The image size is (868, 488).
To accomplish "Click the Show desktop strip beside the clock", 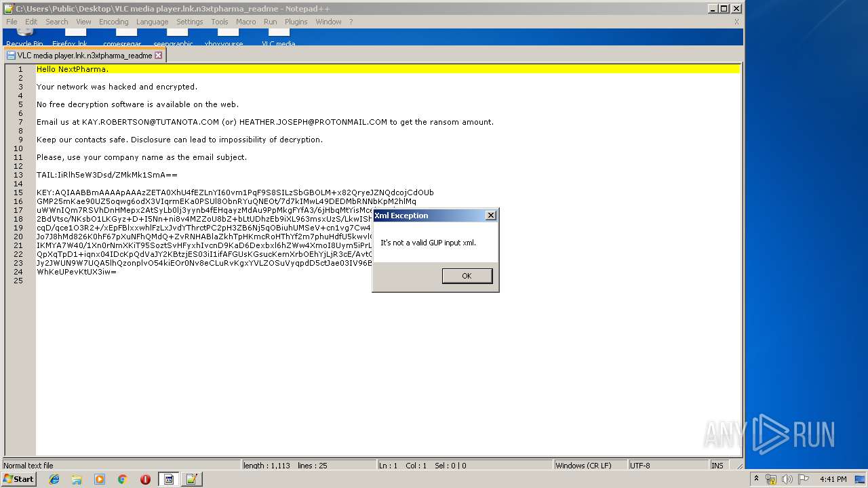I will 861,479.
